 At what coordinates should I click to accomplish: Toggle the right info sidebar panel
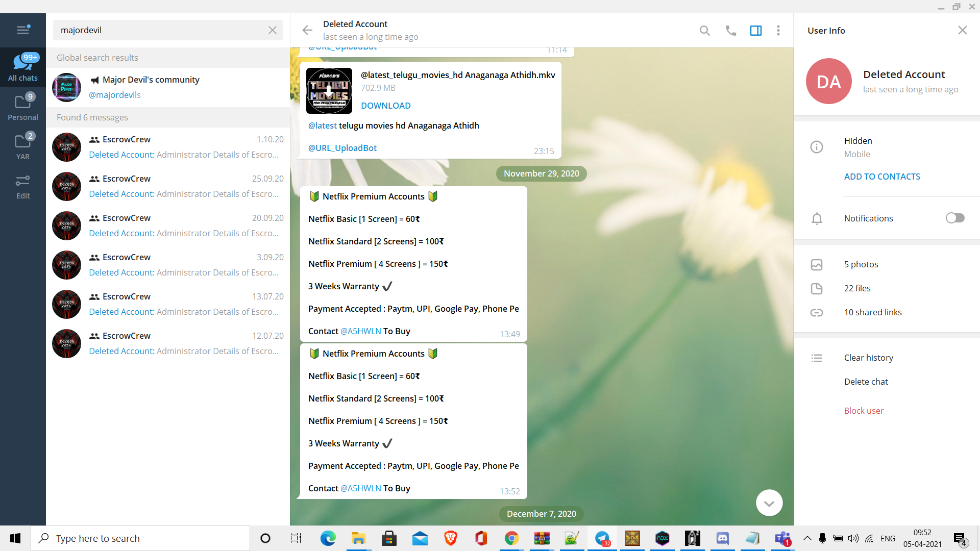click(x=756, y=31)
